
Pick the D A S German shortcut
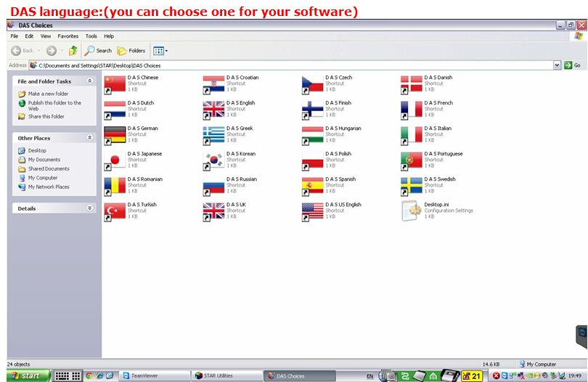131,134
